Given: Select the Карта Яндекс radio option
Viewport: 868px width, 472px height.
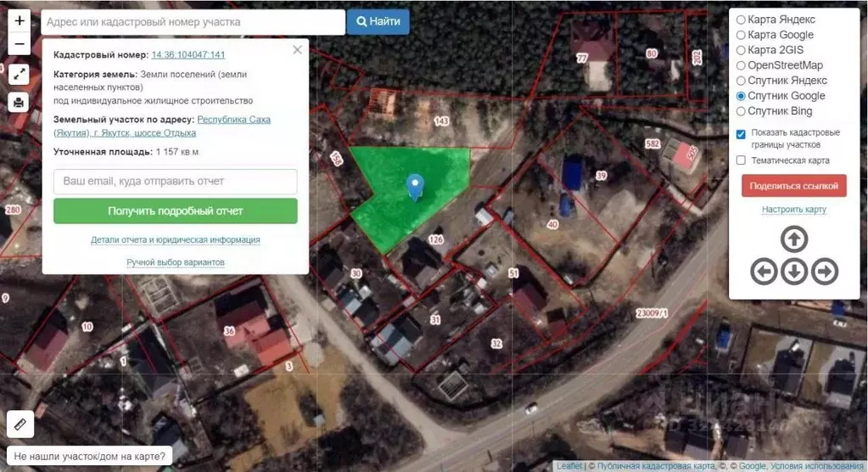Looking at the screenshot, I should tap(741, 20).
